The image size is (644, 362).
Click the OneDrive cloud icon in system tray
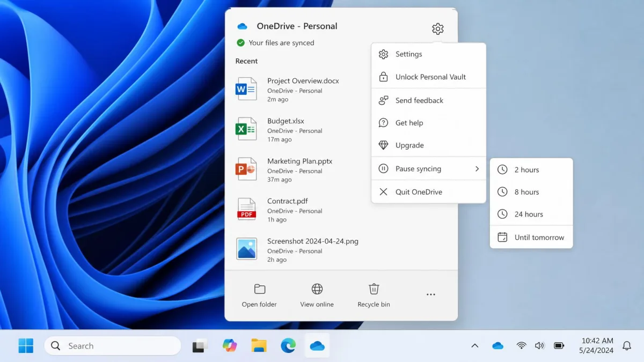498,346
